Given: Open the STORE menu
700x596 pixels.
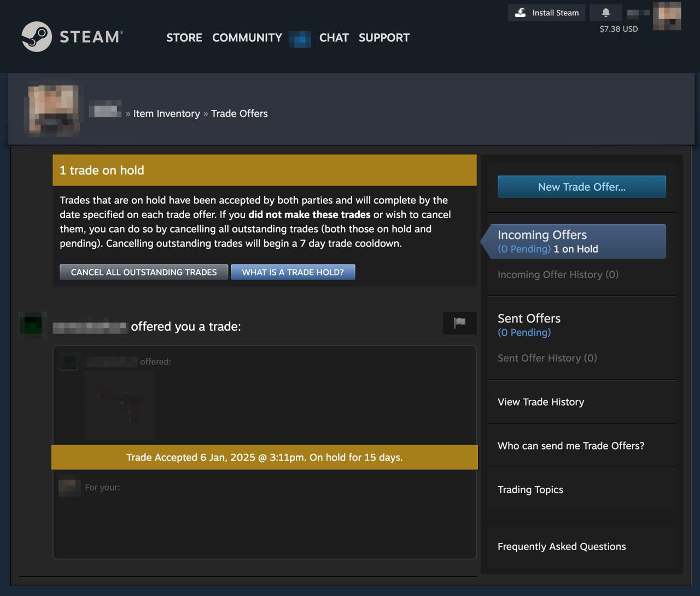Looking at the screenshot, I should (184, 38).
